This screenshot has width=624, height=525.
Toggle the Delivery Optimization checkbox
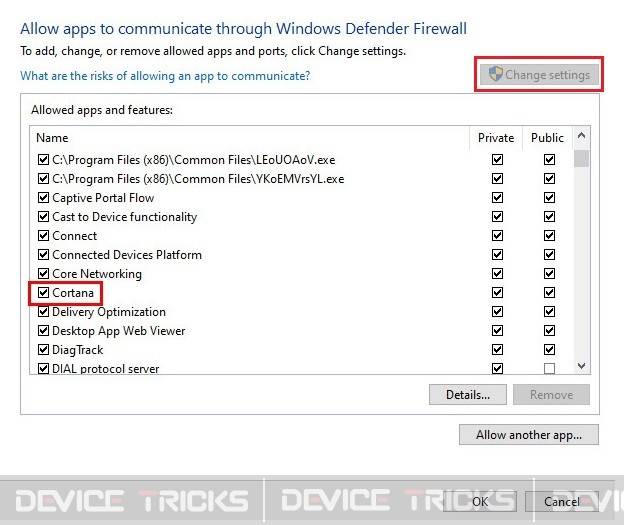pyautogui.click(x=43, y=312)
